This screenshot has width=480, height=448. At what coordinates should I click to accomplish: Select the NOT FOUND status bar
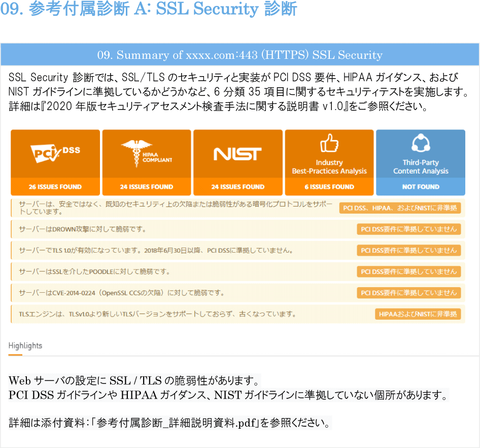click(421, 187)
